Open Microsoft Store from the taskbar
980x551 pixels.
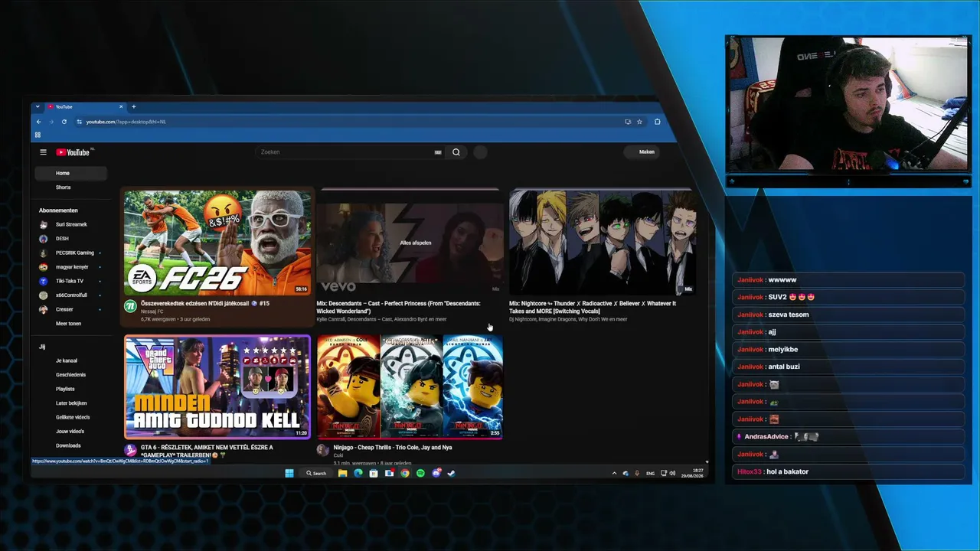[x=373, y=473]
